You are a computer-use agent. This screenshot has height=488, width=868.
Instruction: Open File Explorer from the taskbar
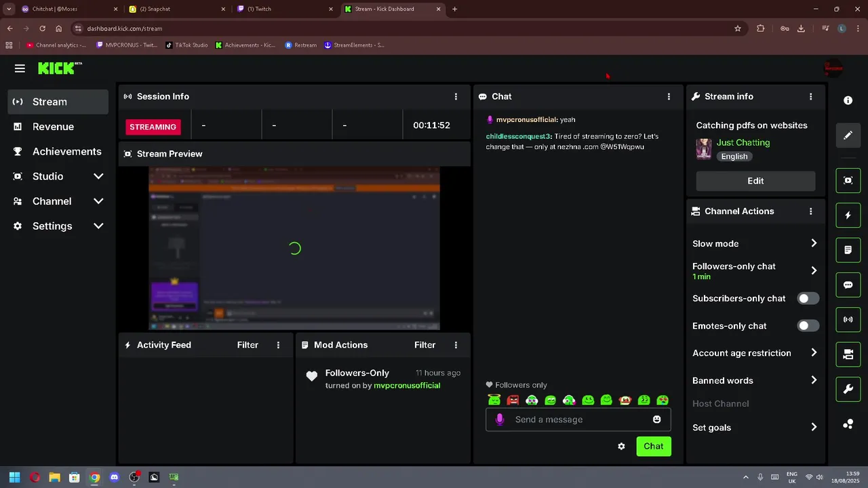[54, 477]
